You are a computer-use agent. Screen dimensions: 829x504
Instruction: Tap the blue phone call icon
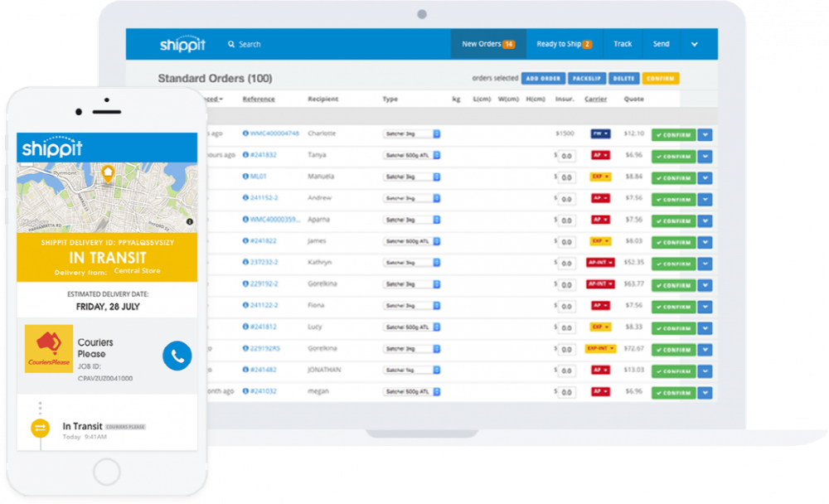pyautogui.click(x=177, y=356)
